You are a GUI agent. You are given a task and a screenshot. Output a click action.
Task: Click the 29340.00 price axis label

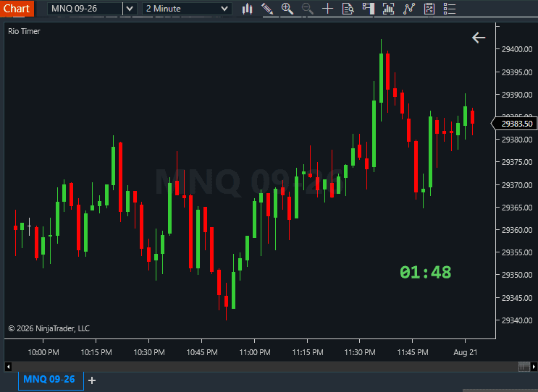point(517,320)
